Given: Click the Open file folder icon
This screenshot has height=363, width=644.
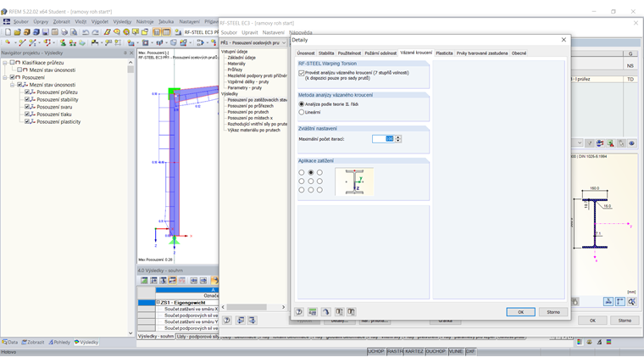Looking at the screenshot, I should [x=17, y=32].
